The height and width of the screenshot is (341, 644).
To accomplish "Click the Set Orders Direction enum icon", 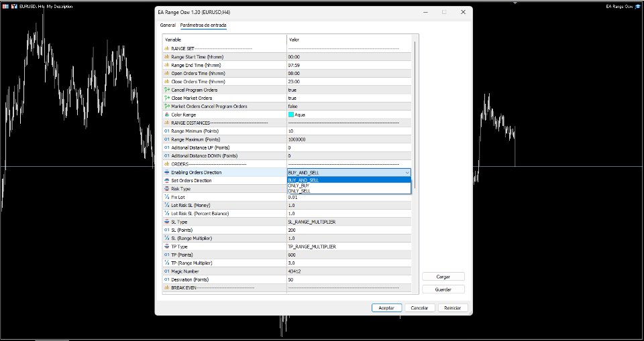I will point(167,181).
